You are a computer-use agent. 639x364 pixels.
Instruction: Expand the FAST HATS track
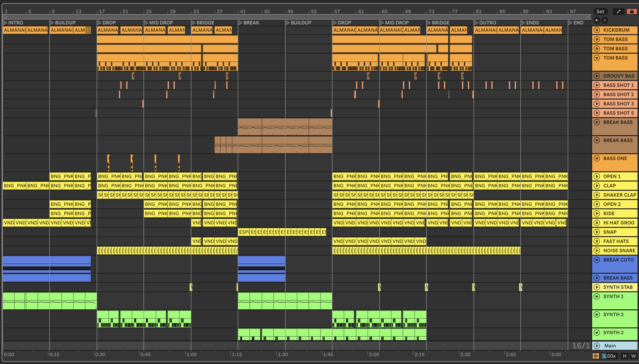click(x=597, y=241)
